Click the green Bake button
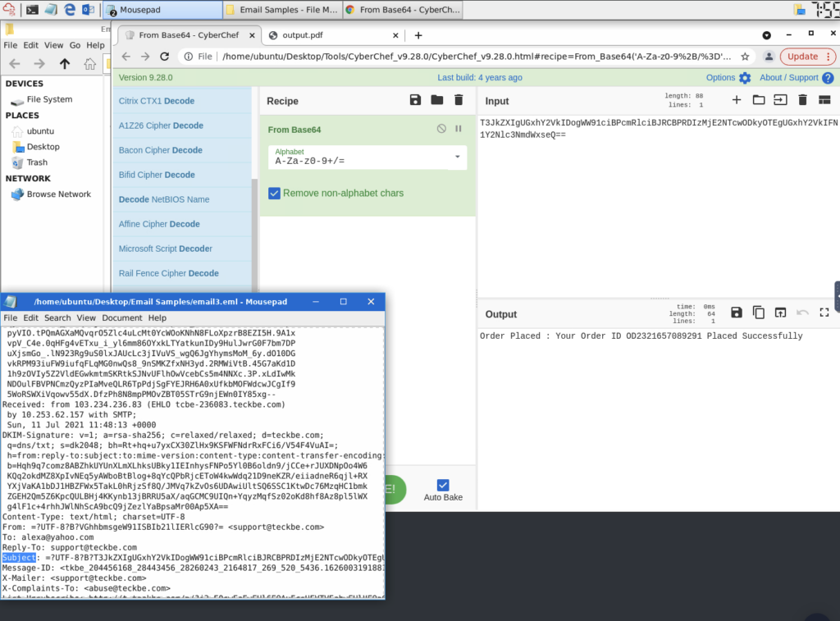 pos(395,489)
